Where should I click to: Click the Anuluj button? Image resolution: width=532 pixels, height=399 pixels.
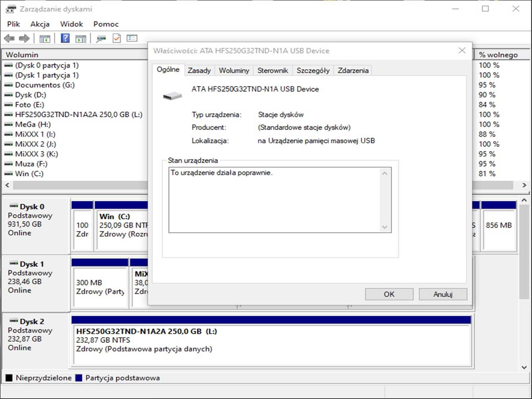click(443, 294)
